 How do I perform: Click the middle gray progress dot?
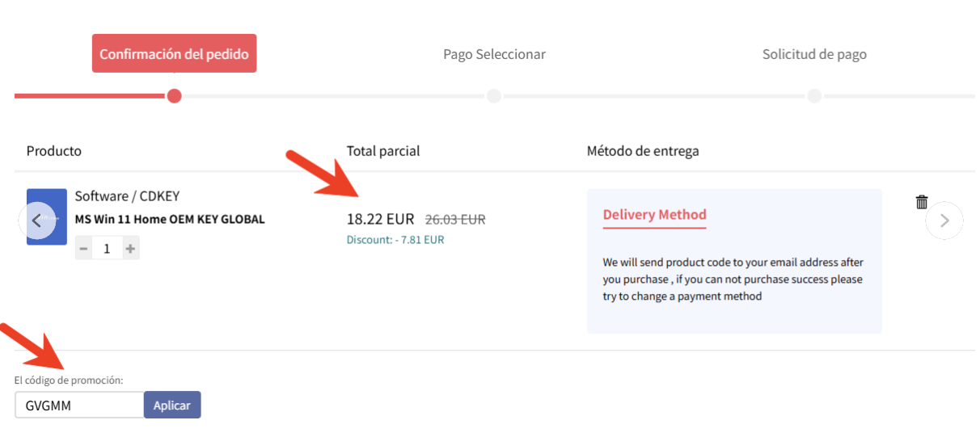[494, 96]
